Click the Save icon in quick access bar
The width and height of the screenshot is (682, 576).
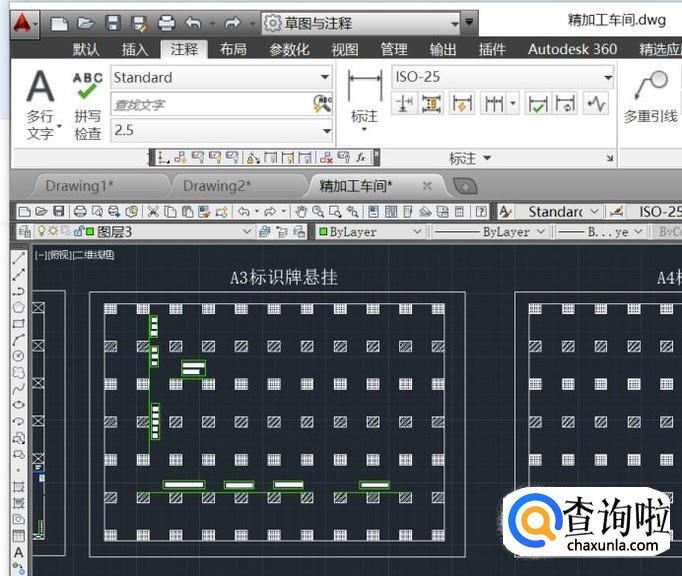coord(113,23)
